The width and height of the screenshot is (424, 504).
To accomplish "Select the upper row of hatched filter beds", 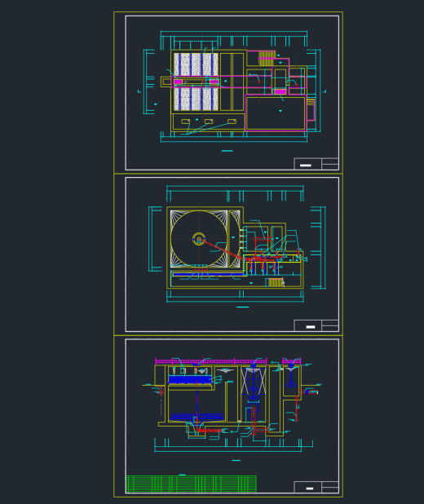I will (x=196, y=64).
